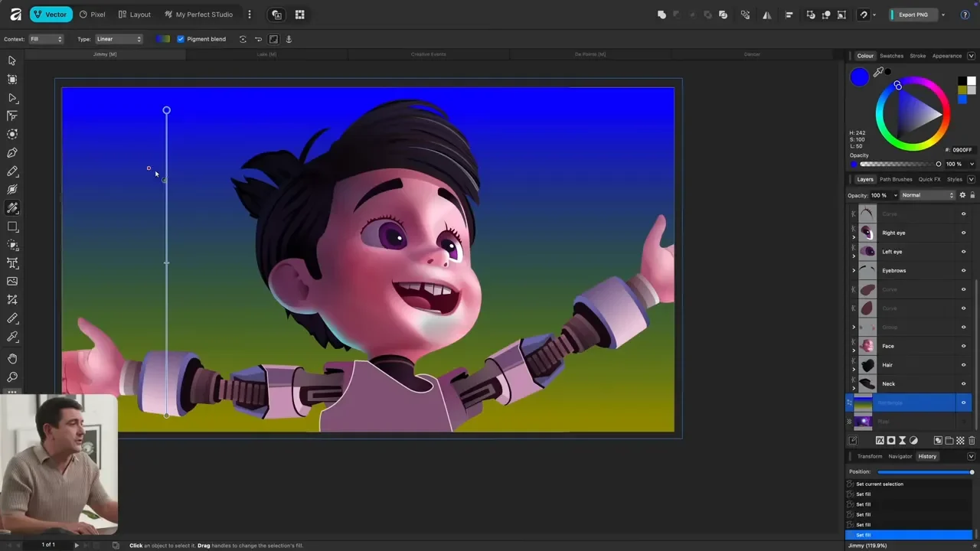
Task: Choose the Rectangle shape tool
Action: (x=12, y=227)
